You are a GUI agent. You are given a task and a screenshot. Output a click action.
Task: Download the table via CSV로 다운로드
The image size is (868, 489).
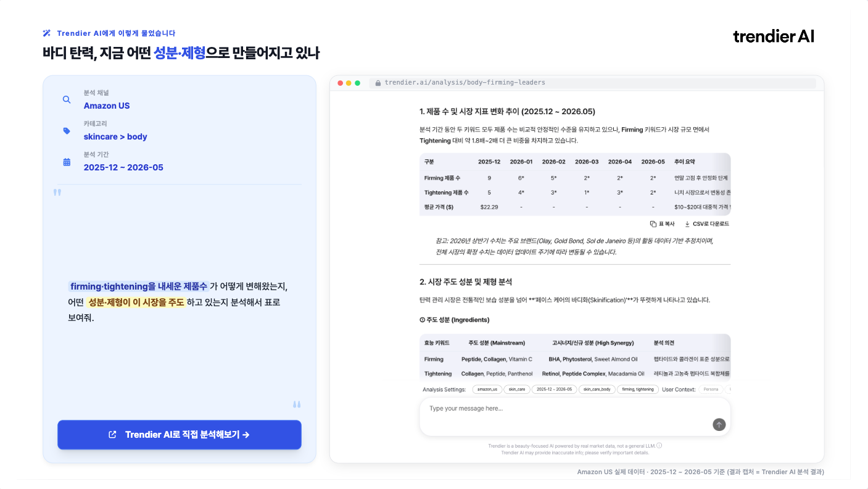[706, 224]
